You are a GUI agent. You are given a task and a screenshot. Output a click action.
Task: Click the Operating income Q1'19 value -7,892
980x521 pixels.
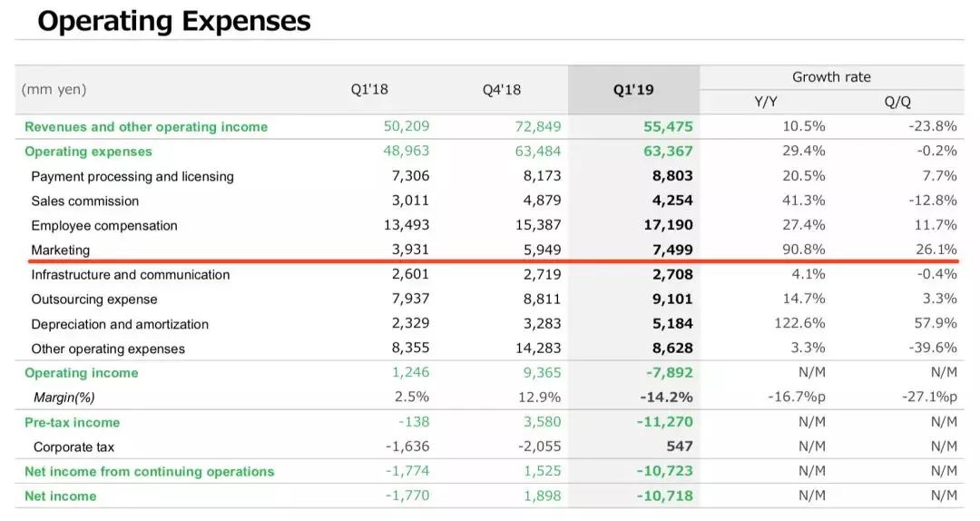coord(668,372)
